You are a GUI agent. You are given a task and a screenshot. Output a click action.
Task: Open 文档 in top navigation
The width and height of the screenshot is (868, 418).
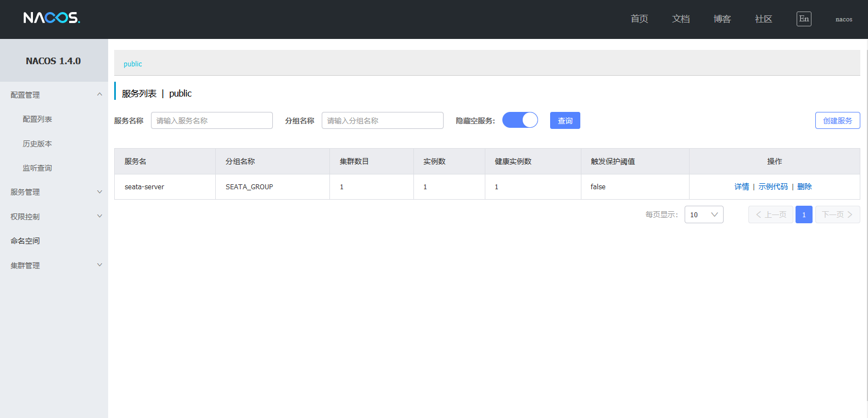pyautogui.click(x=681, y=19)
